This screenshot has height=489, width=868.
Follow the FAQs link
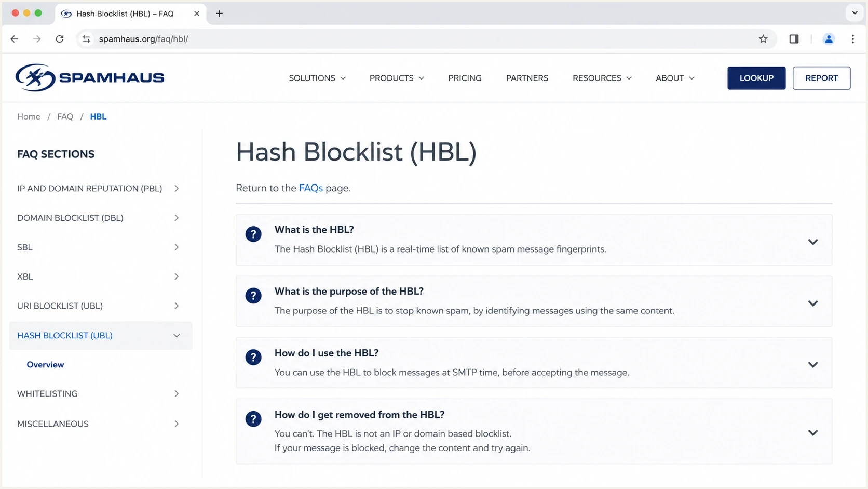point(311,188)
